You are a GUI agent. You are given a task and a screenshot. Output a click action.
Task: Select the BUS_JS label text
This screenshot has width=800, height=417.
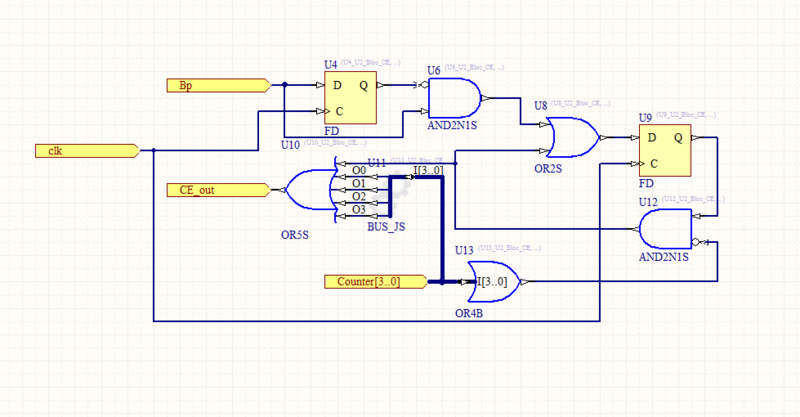tap(385, 227)
